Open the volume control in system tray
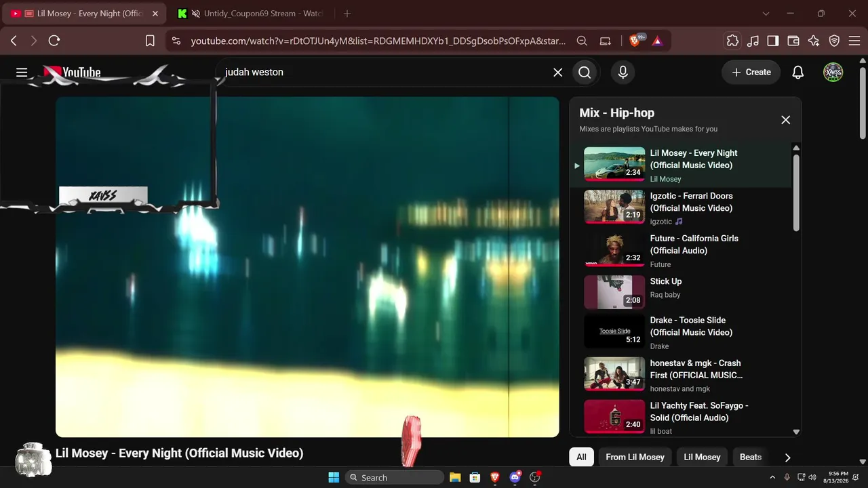The height and width of the screenshot is (488, 868). [x=812, y=477]
